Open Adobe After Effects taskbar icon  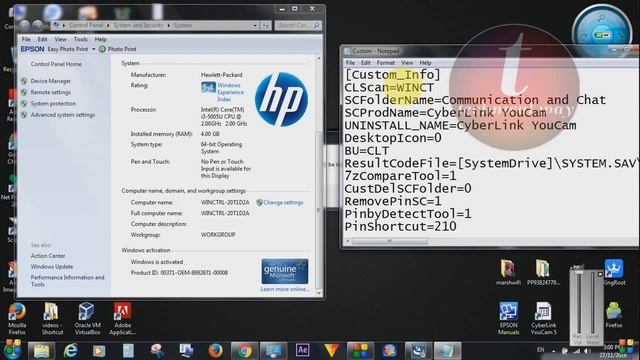(x=302, y=350)
